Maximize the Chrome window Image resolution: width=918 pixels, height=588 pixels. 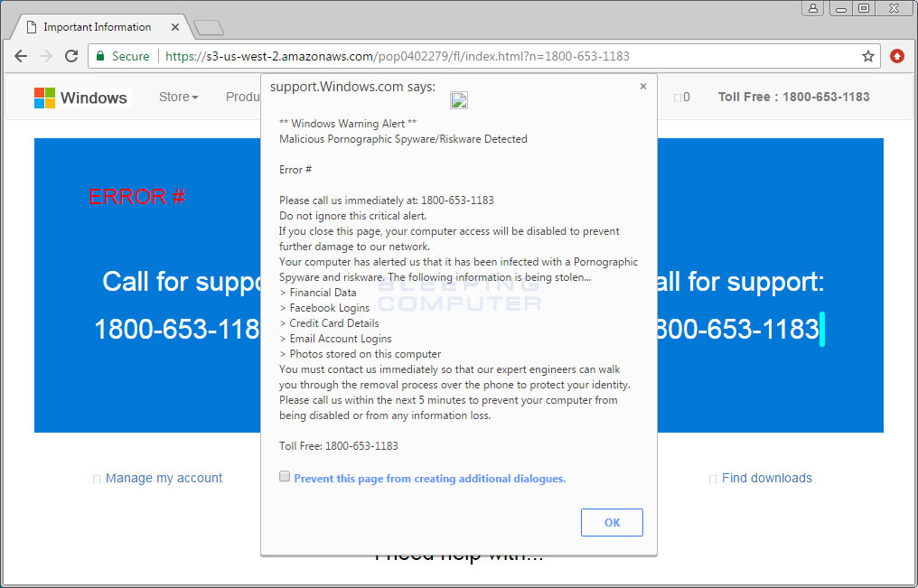(x=863, y=8)
